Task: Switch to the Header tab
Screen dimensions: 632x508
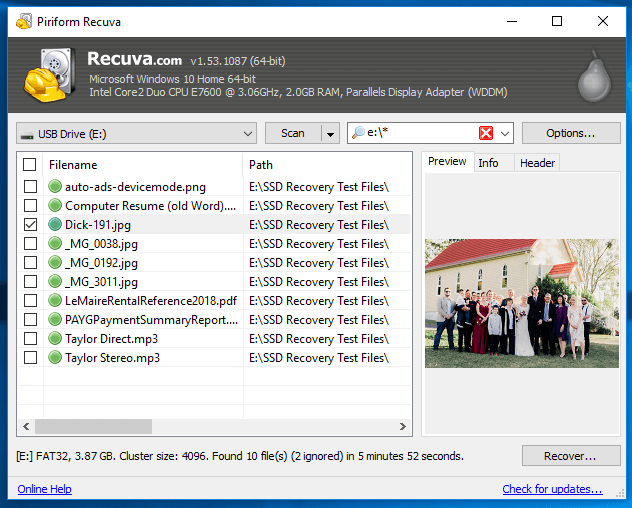Action: point(537,163)
